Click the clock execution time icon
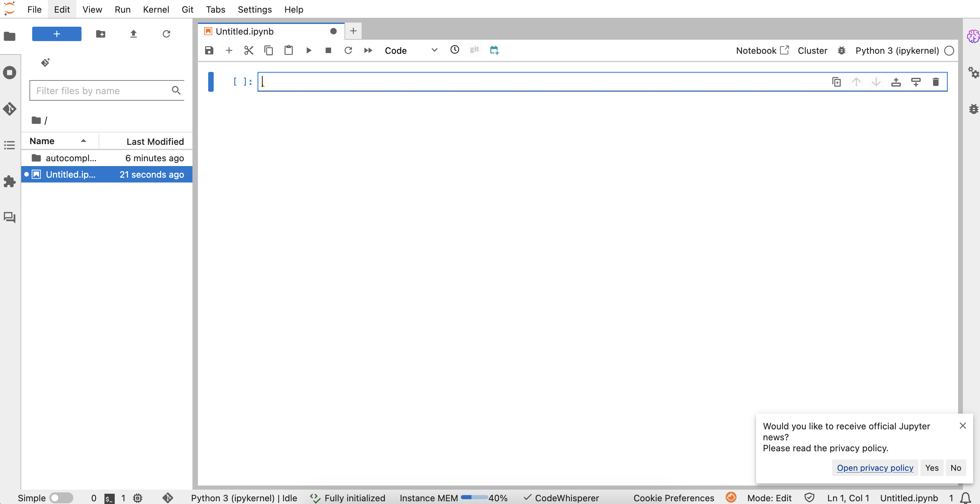Viewport: 980px width, 504px height. click(455, 49)
